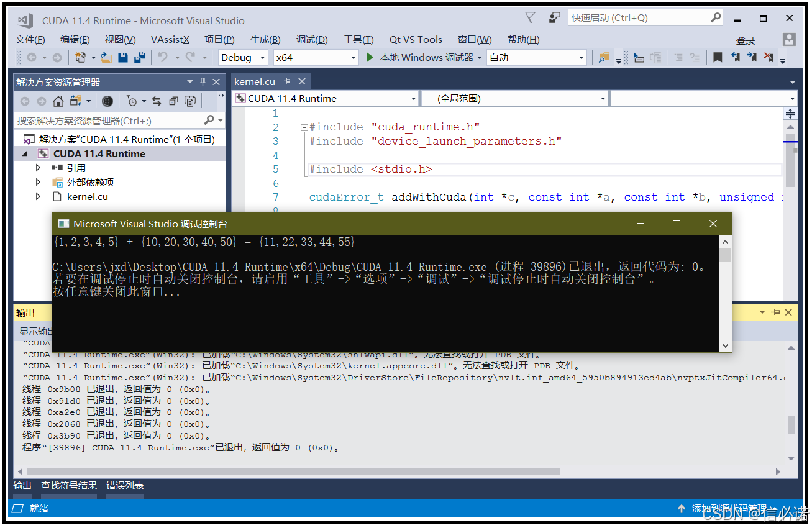Click the editor split-window handle icon
The width and height of the screenshot is (812, 528).
790,113
